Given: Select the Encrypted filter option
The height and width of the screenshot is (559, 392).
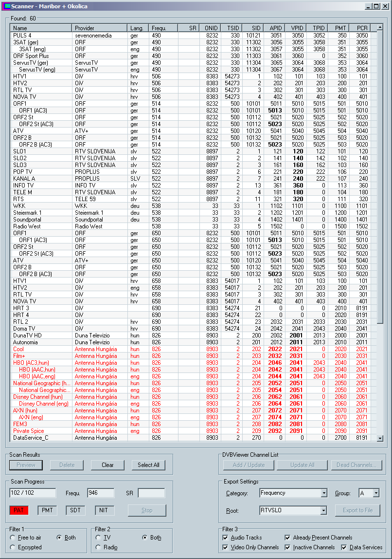Looking at the screenshot, I should [x=26, y=547].
